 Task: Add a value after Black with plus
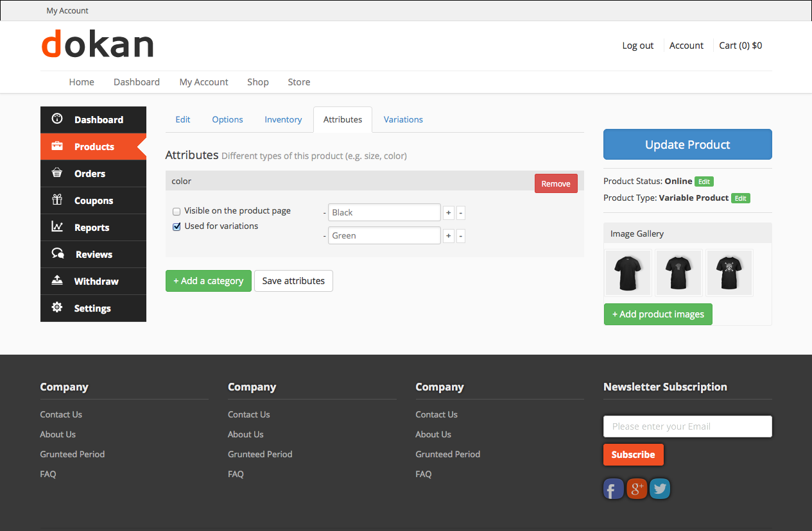(x=449, y=213)
